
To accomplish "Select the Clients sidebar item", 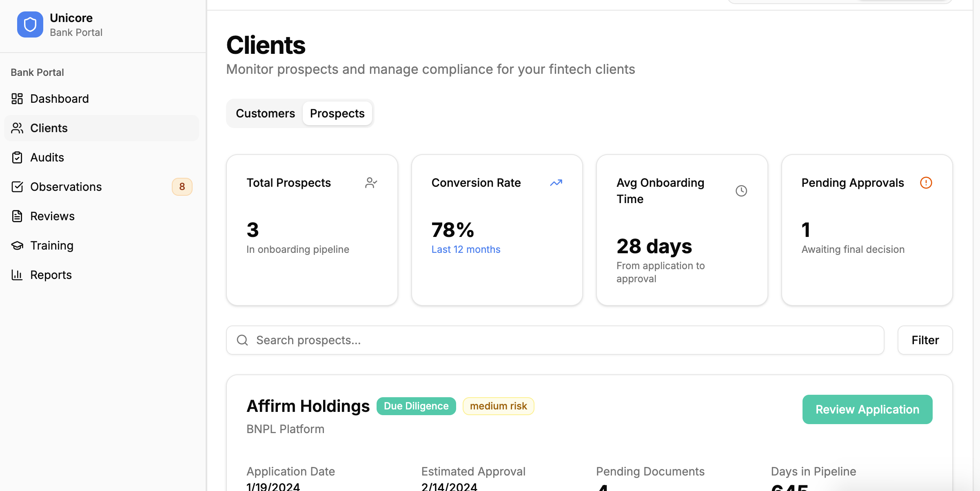I will [x=49, y=128].
